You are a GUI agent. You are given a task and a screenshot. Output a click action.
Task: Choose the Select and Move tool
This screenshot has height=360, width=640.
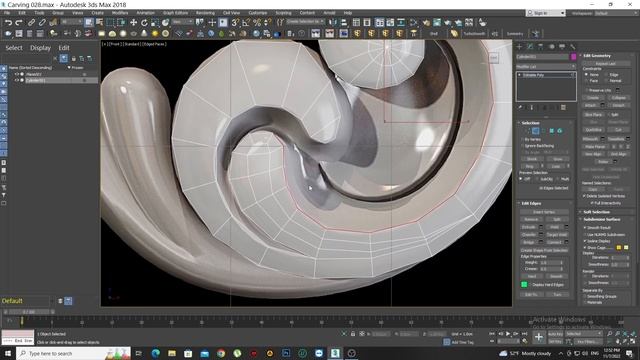[x=133, y=22]
